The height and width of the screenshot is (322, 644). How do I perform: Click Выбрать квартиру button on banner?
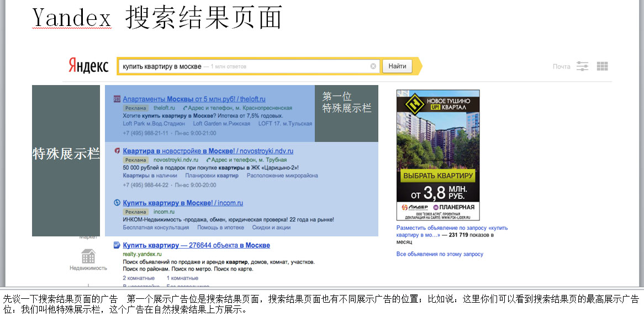[x=438, y=176]
